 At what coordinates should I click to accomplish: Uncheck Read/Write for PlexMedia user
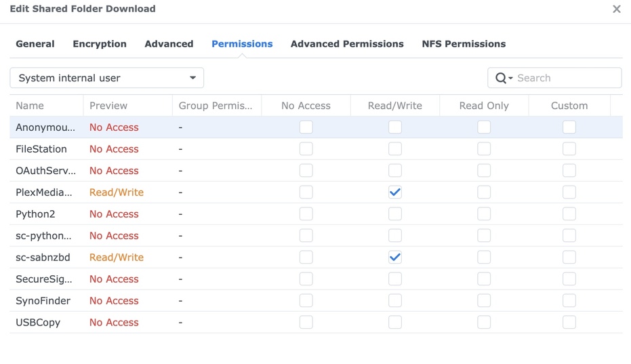[395, 193]
